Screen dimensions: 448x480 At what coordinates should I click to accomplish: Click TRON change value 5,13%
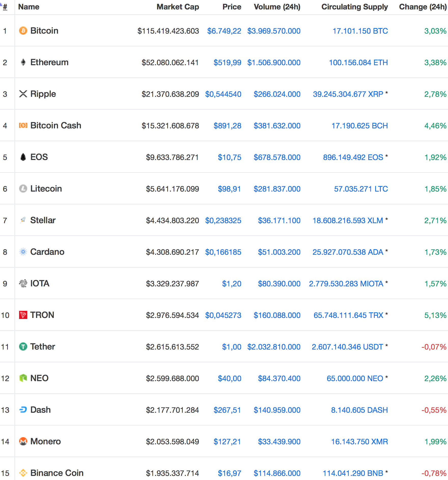click(x=435, y=315)
